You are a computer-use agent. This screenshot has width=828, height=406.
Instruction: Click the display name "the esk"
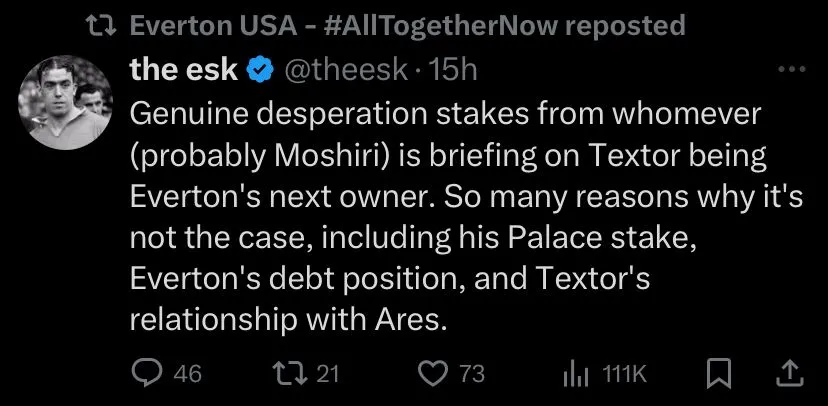[184, 70]
